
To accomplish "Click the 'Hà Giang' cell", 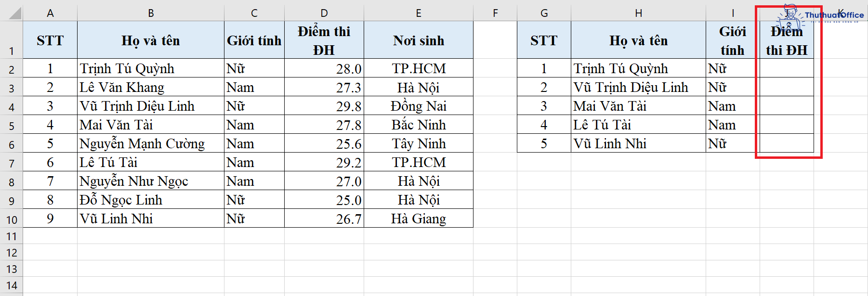I will (x=419, y=219).
